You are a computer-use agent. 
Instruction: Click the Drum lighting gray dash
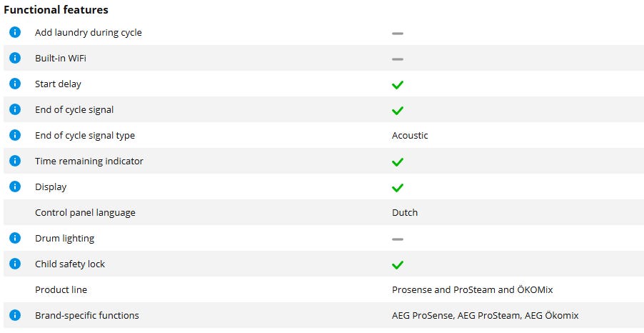398,239
